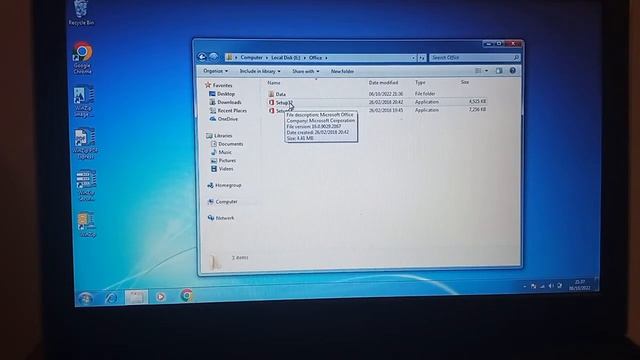
Task: Click the network signal tray icon
Action: pos(542,286)
